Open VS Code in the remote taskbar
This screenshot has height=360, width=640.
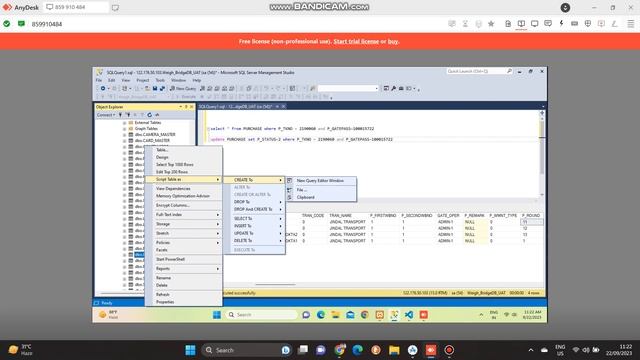click(x=409, y=315)
